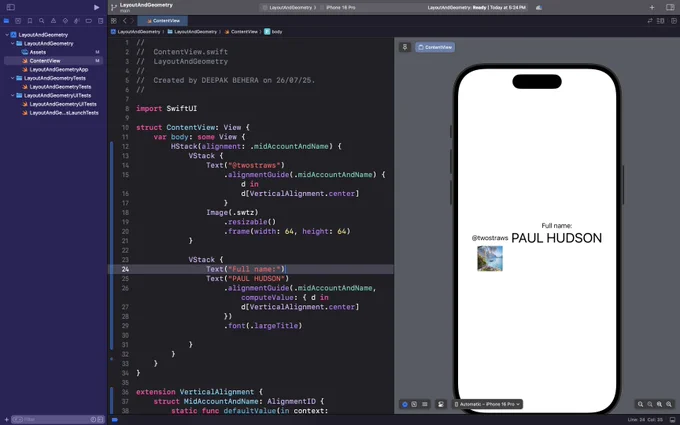Viewport: 680px width, 425px height.
Task: Click the LayoutAndGeometry Ready status text
Action: (x=476, y=7)
